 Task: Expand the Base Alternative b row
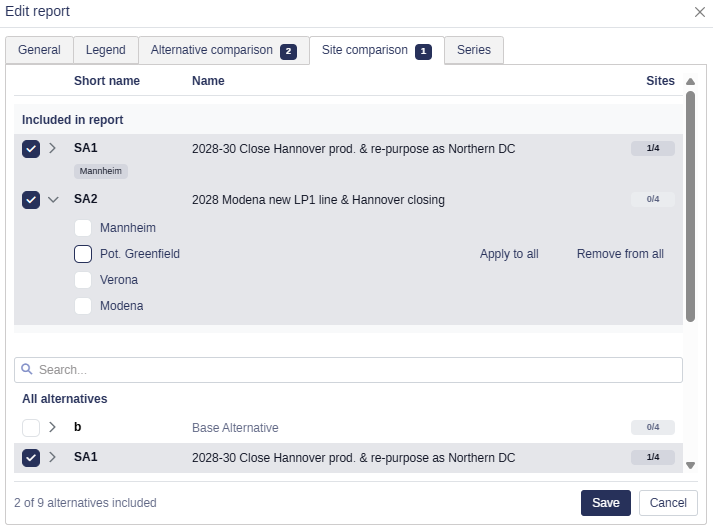tap(53, 427)
